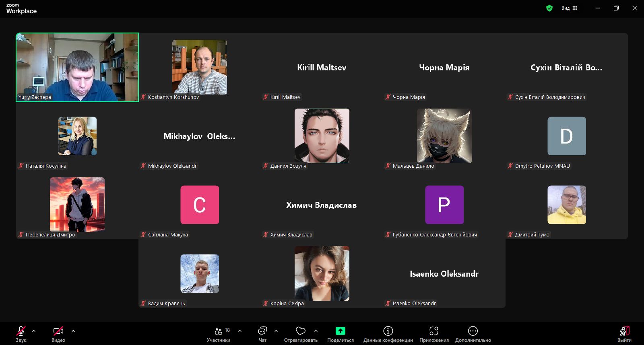Click the Yuriy Zachepa name label
This screenshot has height=345, width=644.
click(x=35, y=97)
